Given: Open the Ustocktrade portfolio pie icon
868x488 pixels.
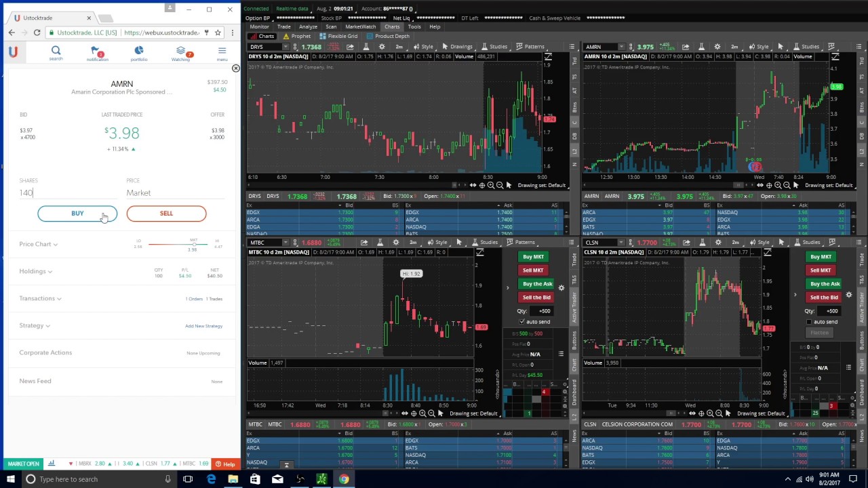Looking at the screenshot, I should [x=139, y=51].
